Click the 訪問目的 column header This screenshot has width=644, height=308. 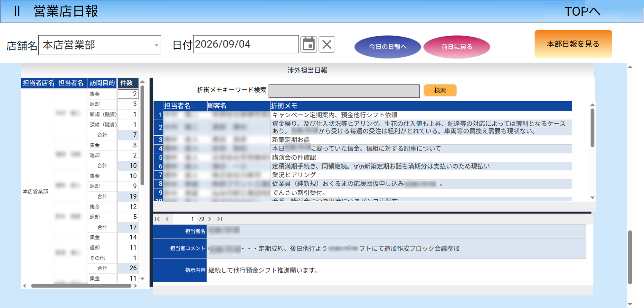click(102, 83)
